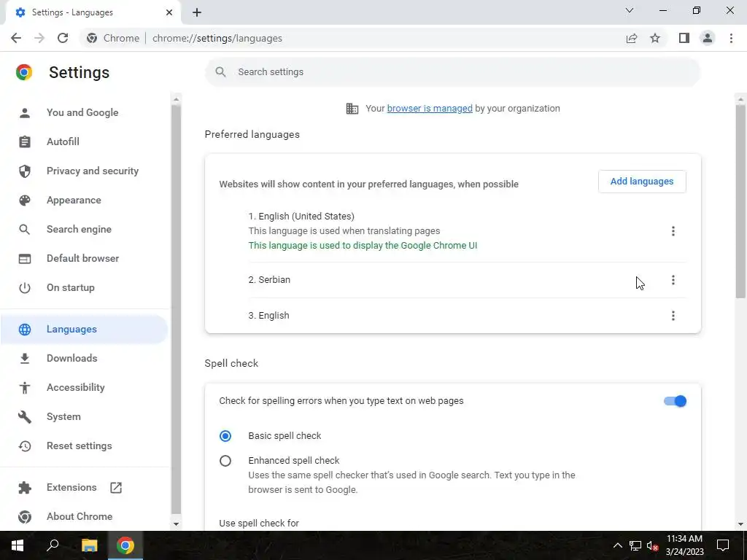The image size is (747, 560).
Task: Click the address bar URL
Action: (217, 38)
